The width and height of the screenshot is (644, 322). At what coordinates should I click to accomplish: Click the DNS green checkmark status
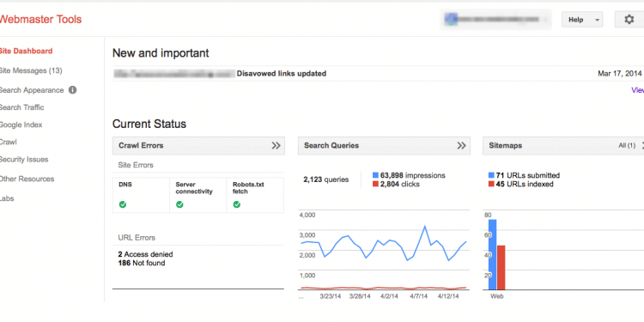coord(123,204)
